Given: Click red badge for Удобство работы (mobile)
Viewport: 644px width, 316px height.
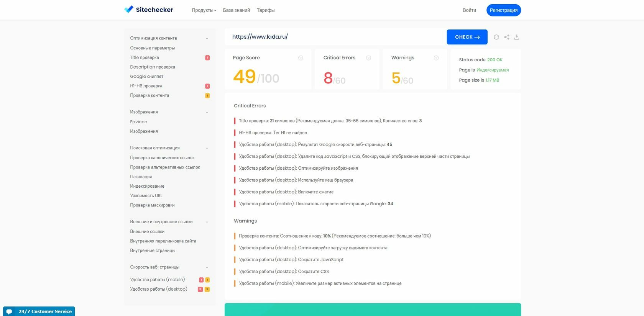Looking at the screenshot, I should [201, 280].
